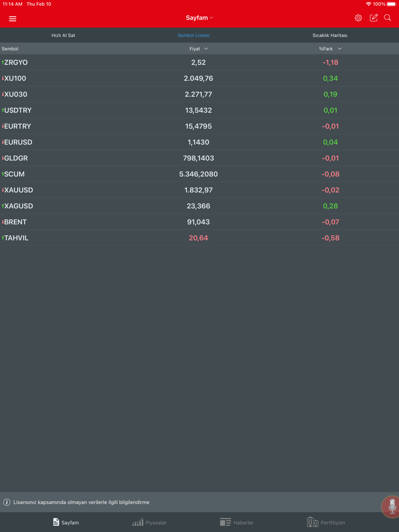Open settings gear icon

click(x=358, y=18)
